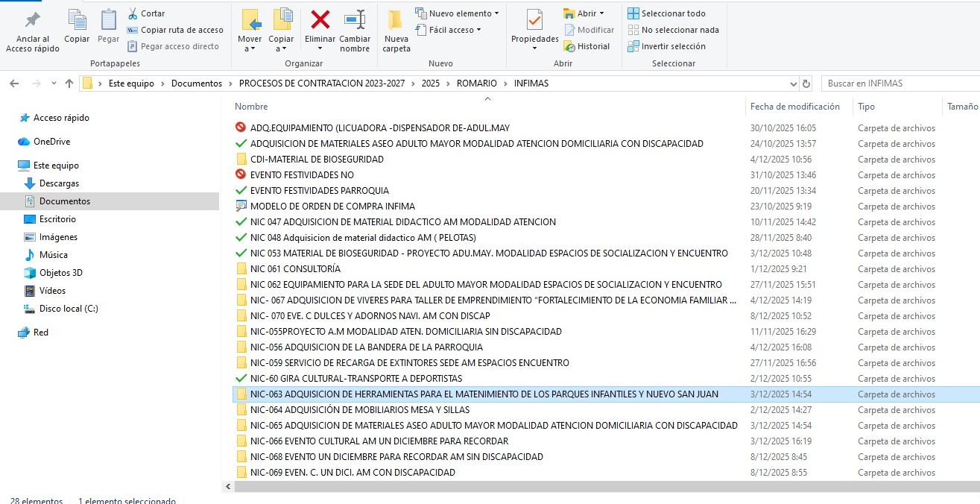Select the NIC 061 CONSULTORÍA folder

tap(295, 269)
